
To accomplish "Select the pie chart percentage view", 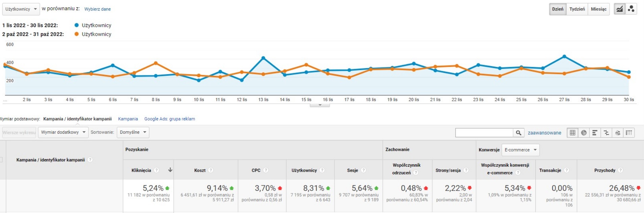I will (x=584, y=133).
